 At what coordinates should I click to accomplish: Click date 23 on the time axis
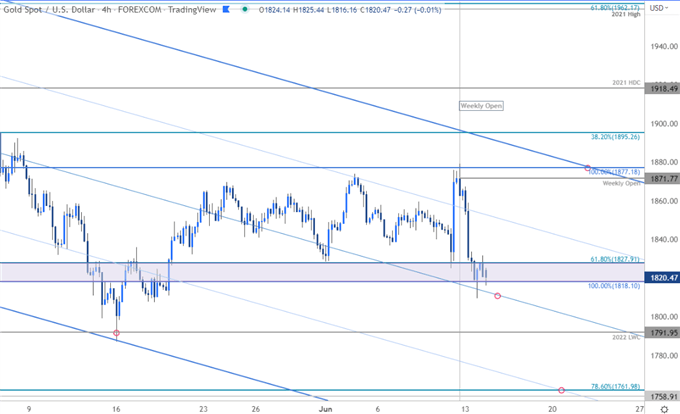point(203,409)
